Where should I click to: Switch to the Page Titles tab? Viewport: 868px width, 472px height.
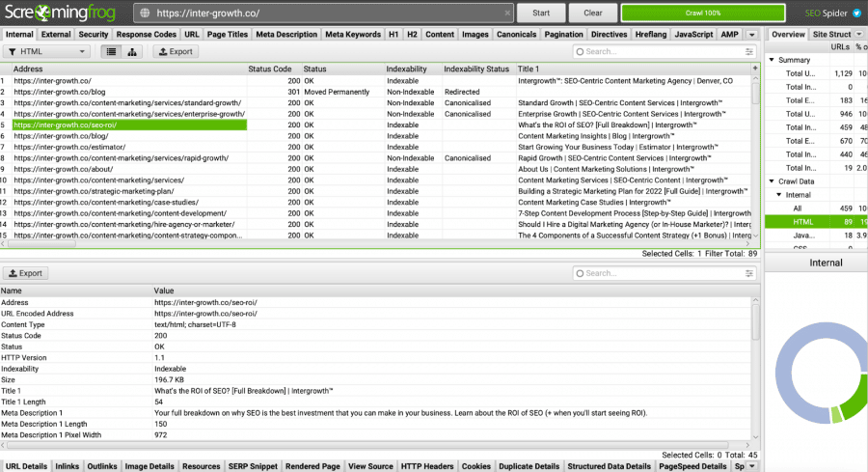coord(228,35)
